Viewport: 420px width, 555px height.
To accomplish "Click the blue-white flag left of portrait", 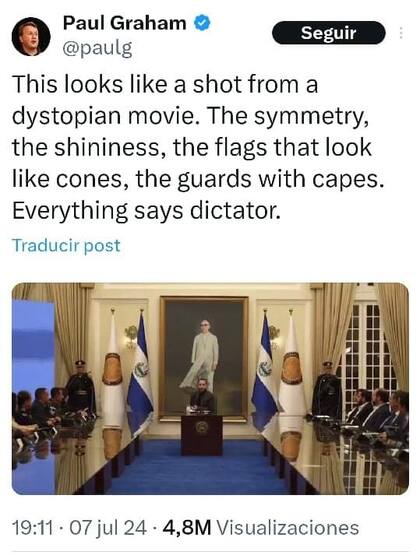I will click(x=140, y=375).
